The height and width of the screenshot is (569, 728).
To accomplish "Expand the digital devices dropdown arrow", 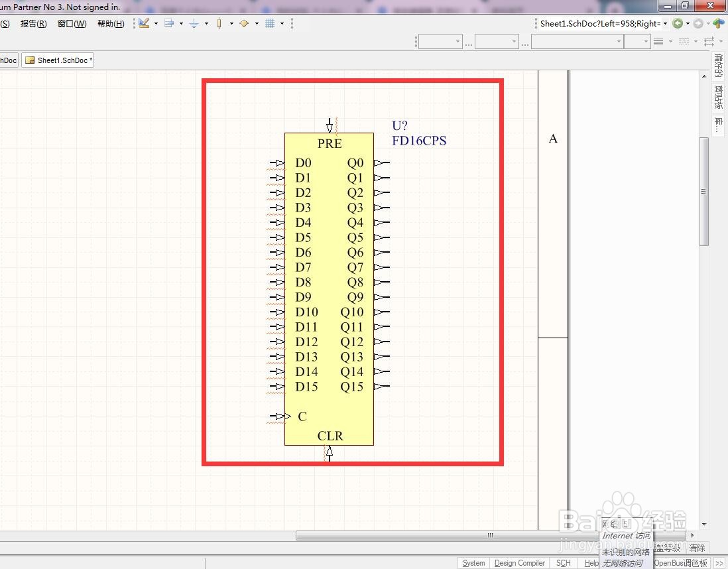I will 231,23.
